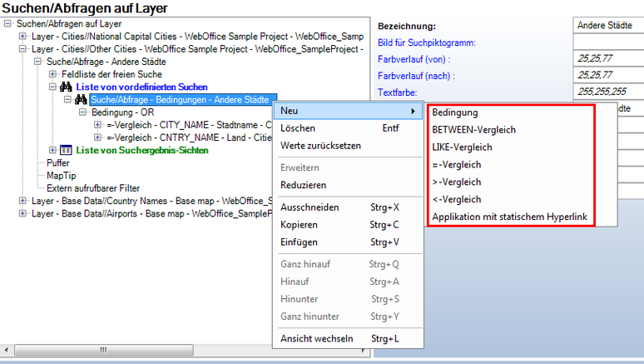Expand the National Capital Cities layer node
The height and width of the screenshot is (364, 644).
[22, 37]
